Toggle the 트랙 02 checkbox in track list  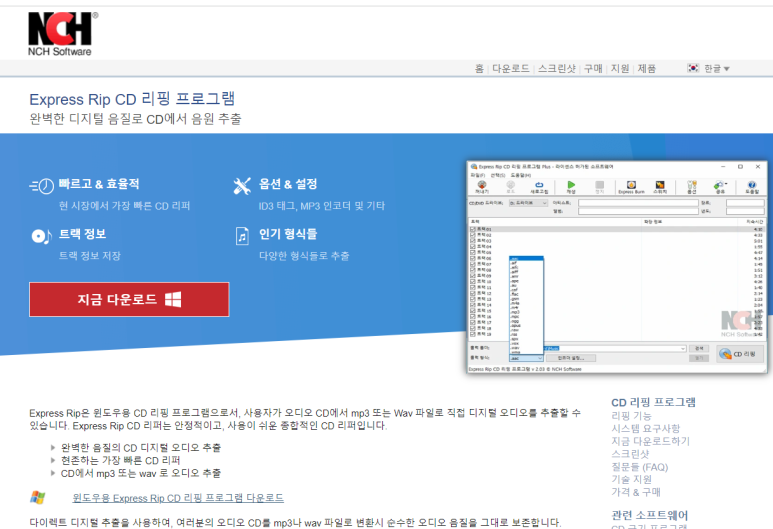pos(473,235)
